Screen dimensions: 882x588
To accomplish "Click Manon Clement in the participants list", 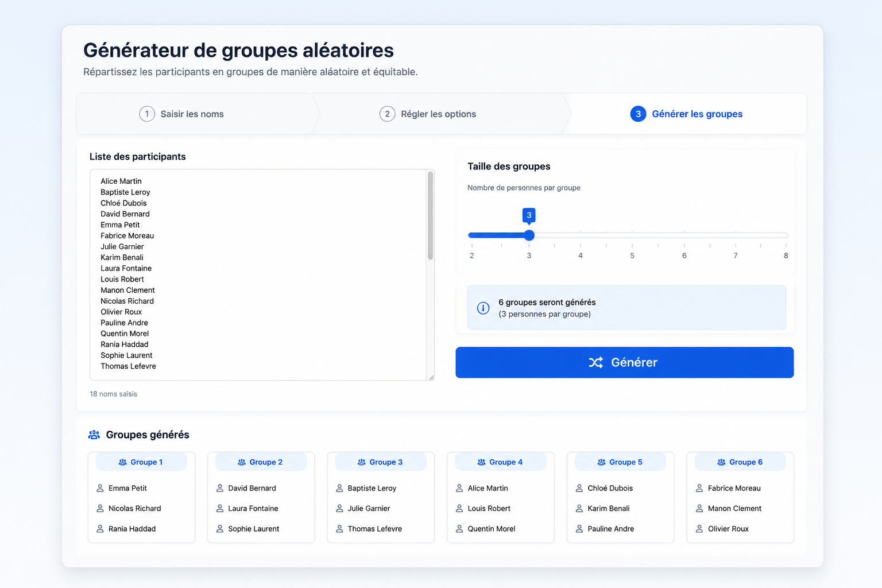I will 127,290.
